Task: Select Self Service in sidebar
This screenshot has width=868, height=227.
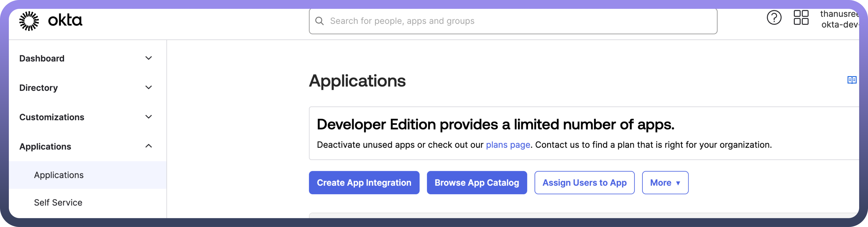Action: point(58,202)
